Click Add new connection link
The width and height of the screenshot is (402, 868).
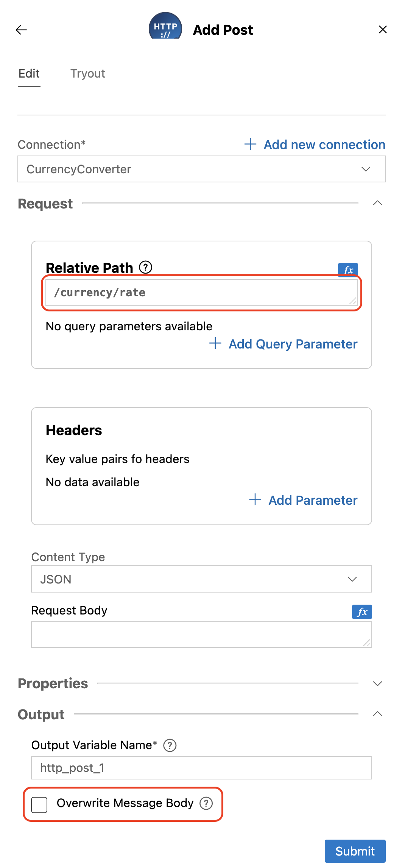coord(315,145)
